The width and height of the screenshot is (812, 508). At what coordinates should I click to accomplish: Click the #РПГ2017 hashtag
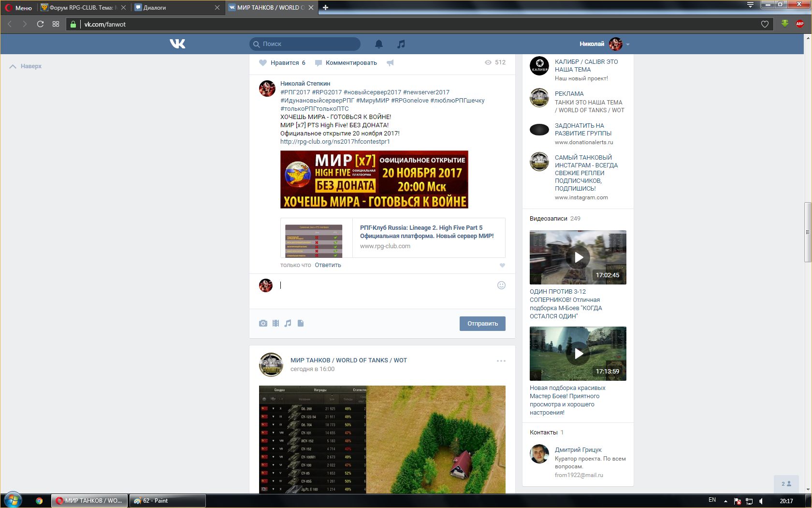click(295, 92)
